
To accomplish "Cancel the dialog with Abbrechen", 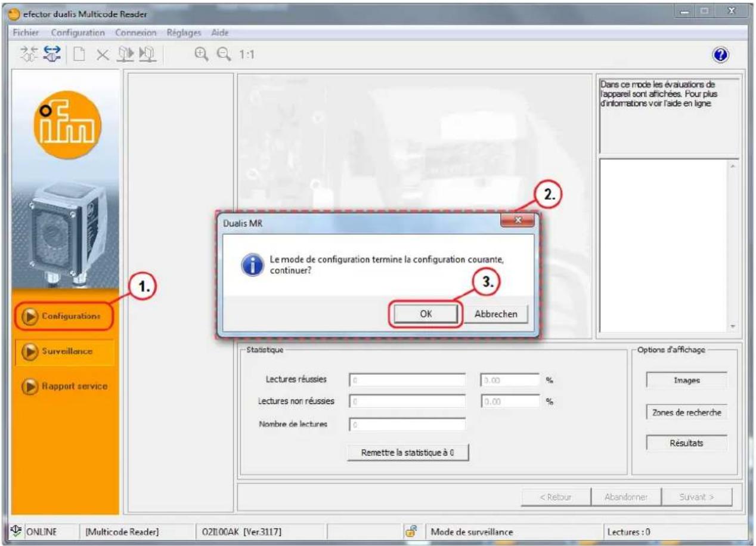I will coord(495,314).
